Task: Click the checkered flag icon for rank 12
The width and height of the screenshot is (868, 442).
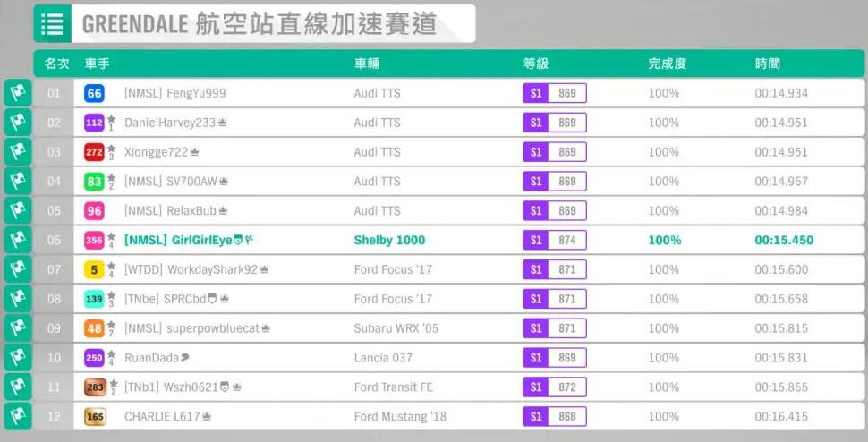Action: point(18,416)
